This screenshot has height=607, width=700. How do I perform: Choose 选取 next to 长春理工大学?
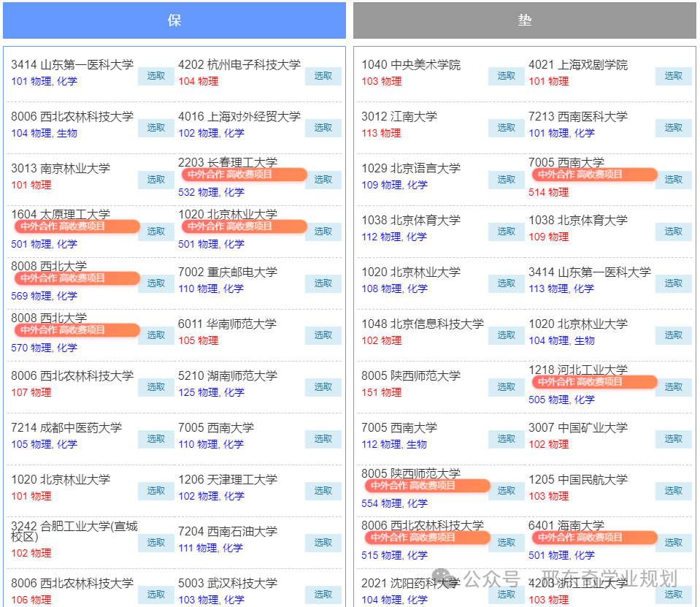(323, 180)
